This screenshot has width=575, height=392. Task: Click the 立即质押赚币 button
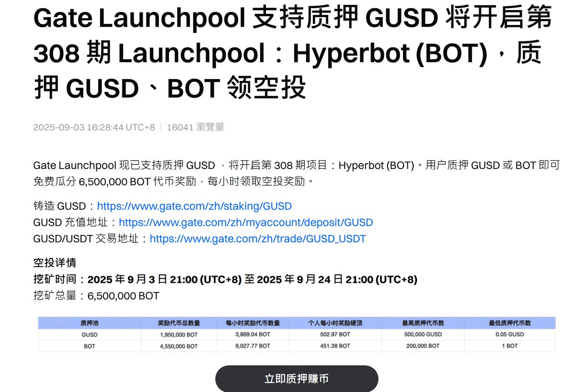[x=297, y=379]
